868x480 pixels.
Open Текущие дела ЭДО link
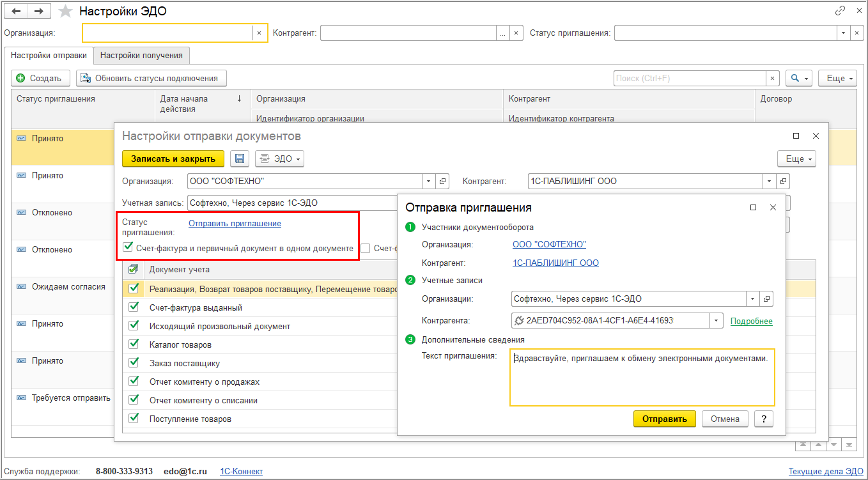pyautogui.click(x=826, y=472)
